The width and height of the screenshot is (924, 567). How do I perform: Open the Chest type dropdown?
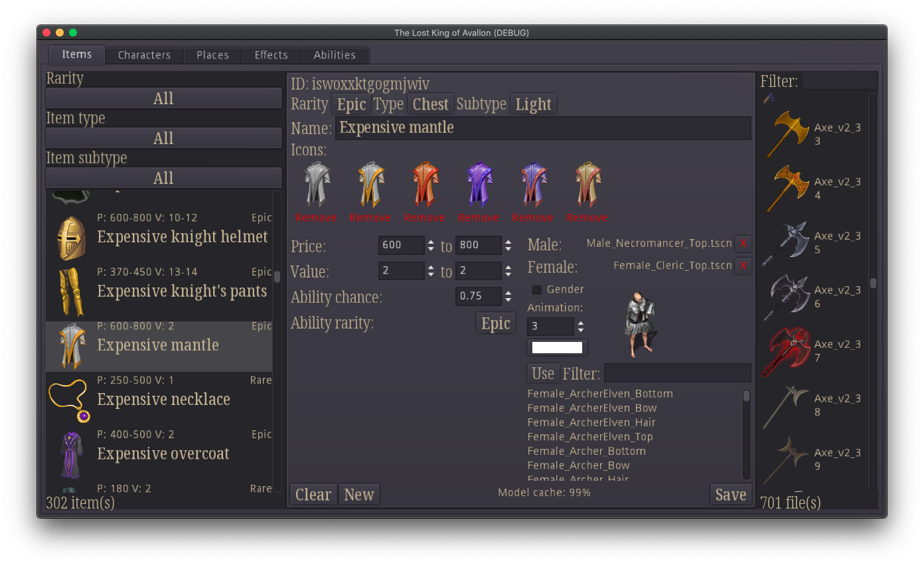pos(430,104)
